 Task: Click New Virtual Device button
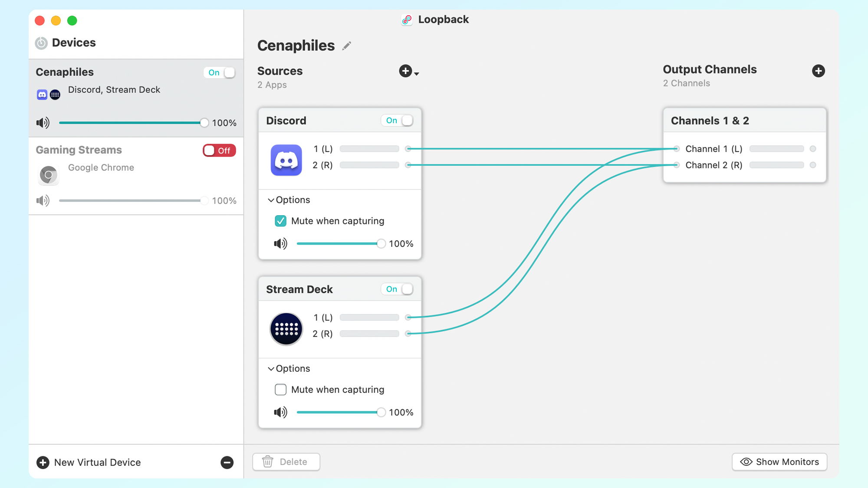[x=89, y=462]
